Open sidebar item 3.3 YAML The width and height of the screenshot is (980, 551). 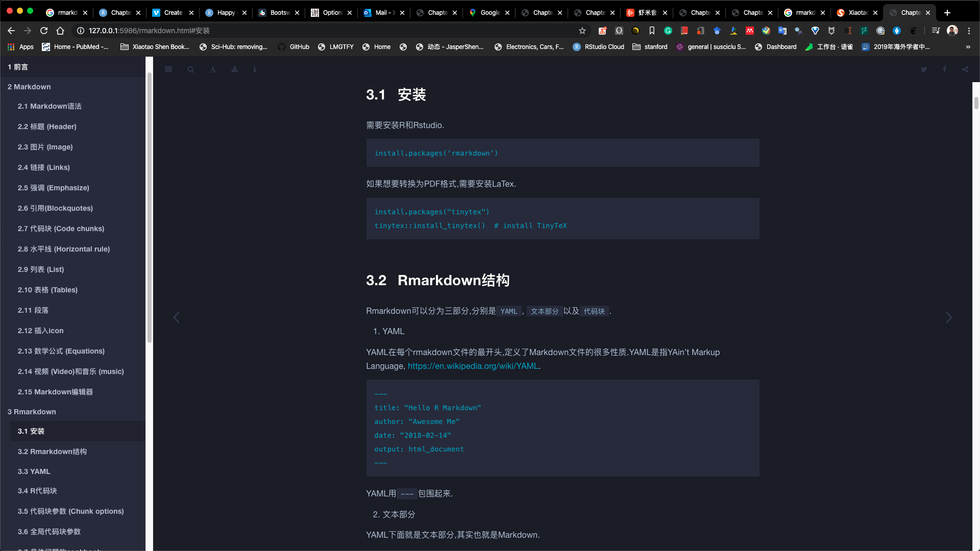(34, 471)
